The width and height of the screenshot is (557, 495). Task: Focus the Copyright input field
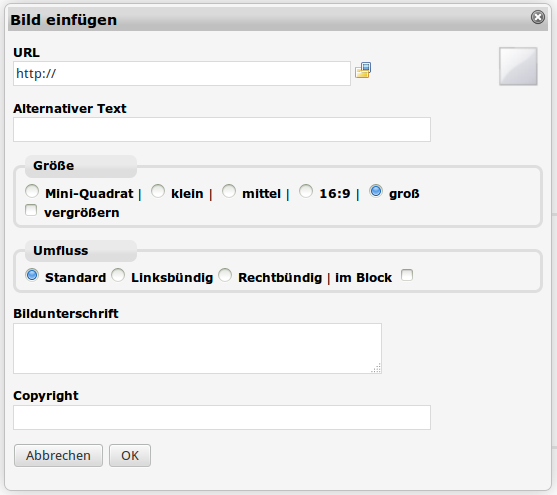222,417
